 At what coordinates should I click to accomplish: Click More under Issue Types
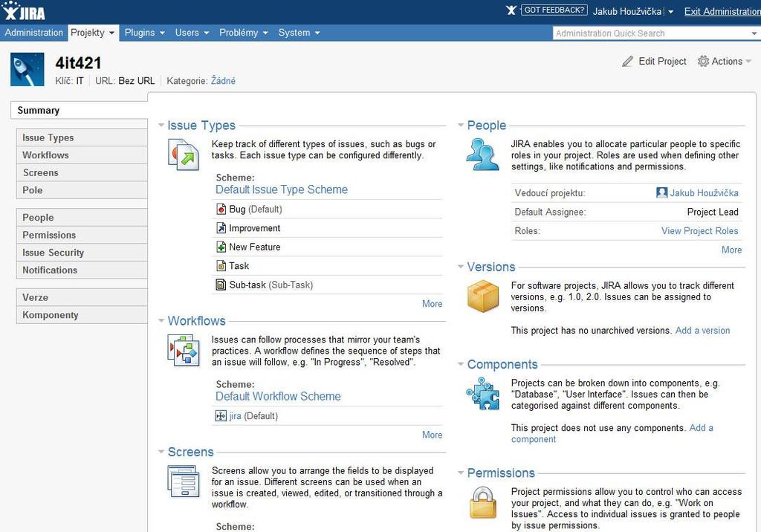(432, 303)
